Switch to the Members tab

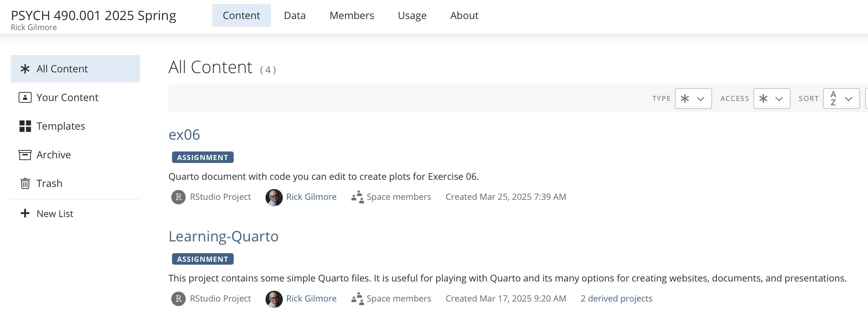(x=352, y=15)
